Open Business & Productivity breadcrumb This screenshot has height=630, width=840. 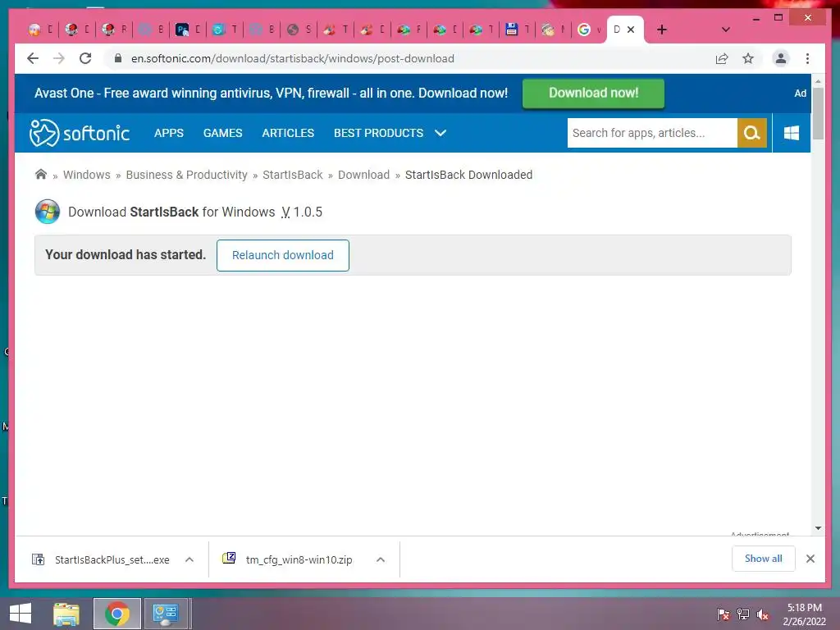186,175
